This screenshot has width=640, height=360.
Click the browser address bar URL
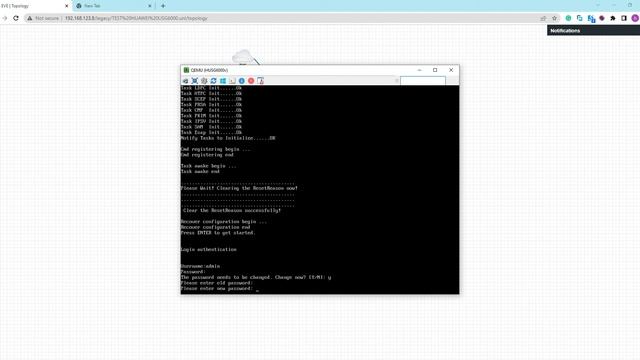click(136, 18)
